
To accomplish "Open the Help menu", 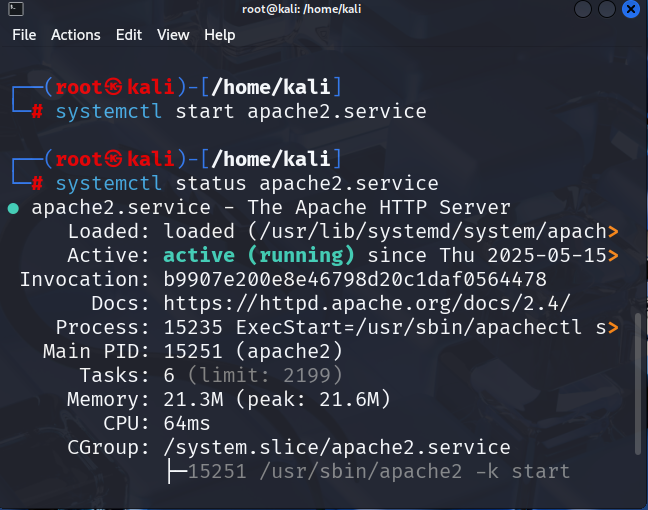I will [220, 35].
